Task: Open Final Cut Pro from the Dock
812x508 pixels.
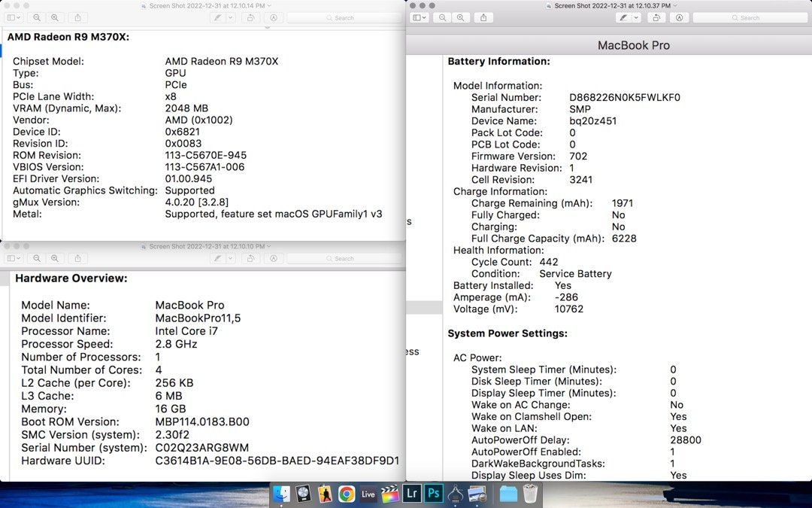Action: tap(390, 494)
